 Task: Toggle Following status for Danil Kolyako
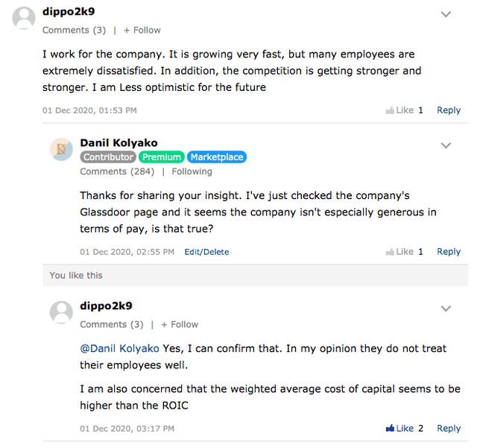pyautogui.click(x=192, y=171)
